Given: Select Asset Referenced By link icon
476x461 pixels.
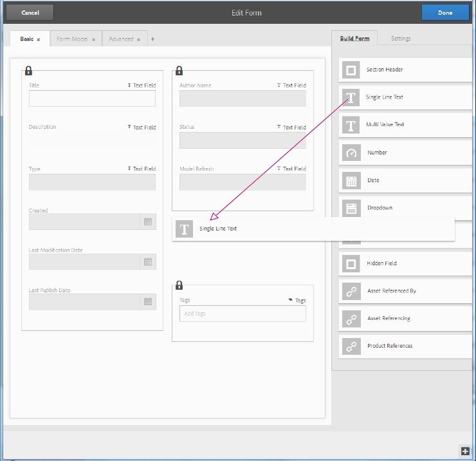Looking at the screenshot, I should pos(351,291).
